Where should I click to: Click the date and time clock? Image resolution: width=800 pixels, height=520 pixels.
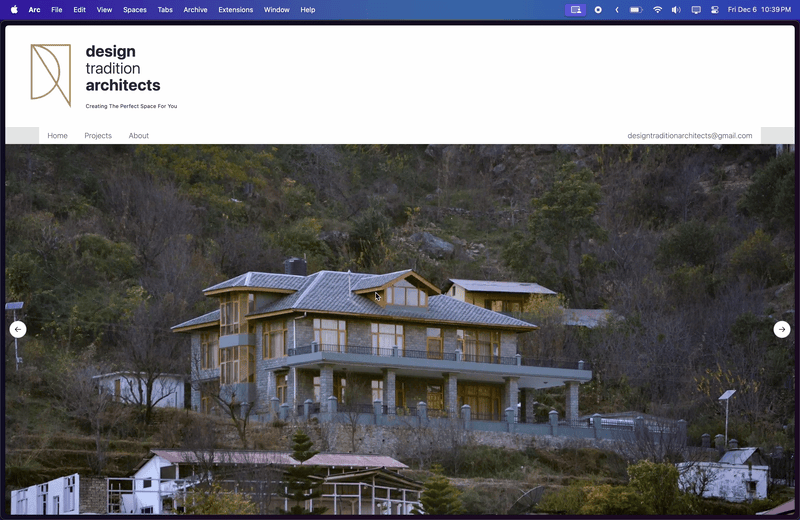click(x=759, y=9)
